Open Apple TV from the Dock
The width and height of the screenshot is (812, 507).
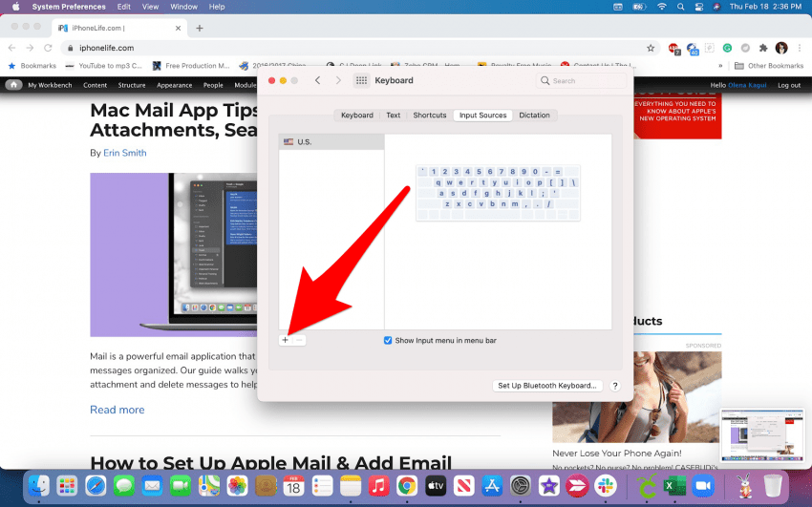coord(436,486)
